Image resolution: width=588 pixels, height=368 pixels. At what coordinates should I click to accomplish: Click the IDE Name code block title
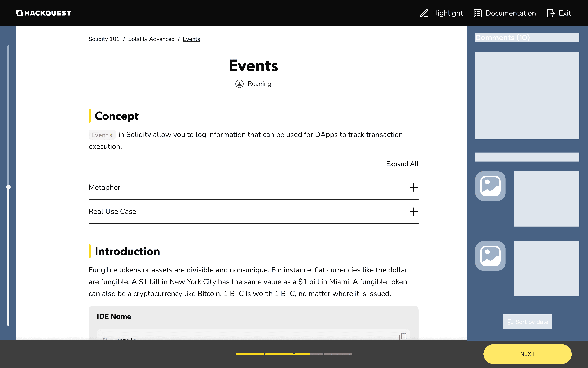pos(114,316)
